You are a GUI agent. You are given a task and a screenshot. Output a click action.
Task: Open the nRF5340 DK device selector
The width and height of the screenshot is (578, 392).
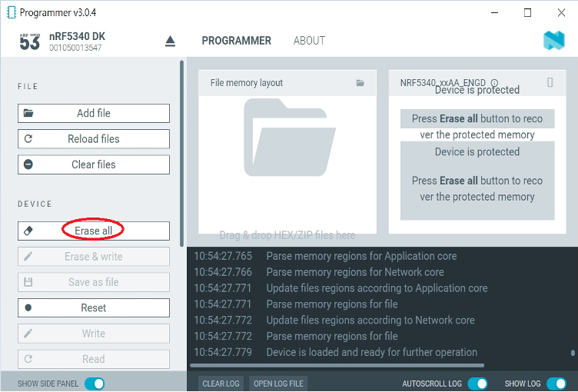77,42
